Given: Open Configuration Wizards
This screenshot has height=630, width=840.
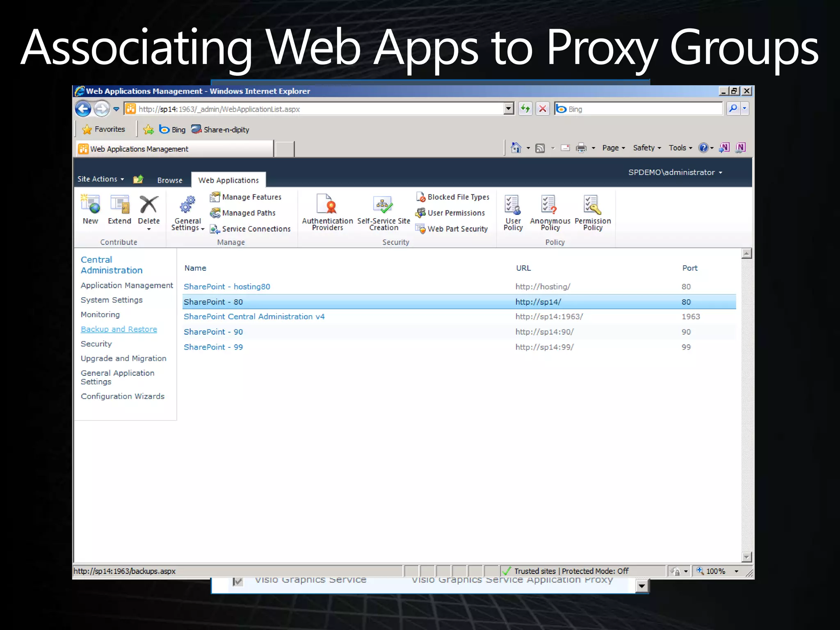Looking at the screenshot, I should (123, 397).
